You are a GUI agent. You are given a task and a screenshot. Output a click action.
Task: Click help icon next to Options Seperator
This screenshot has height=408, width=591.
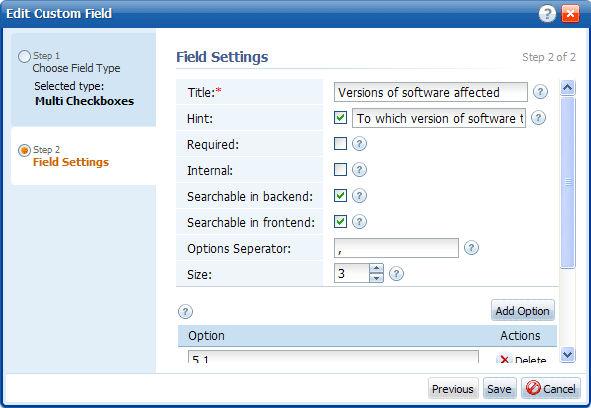471,248
